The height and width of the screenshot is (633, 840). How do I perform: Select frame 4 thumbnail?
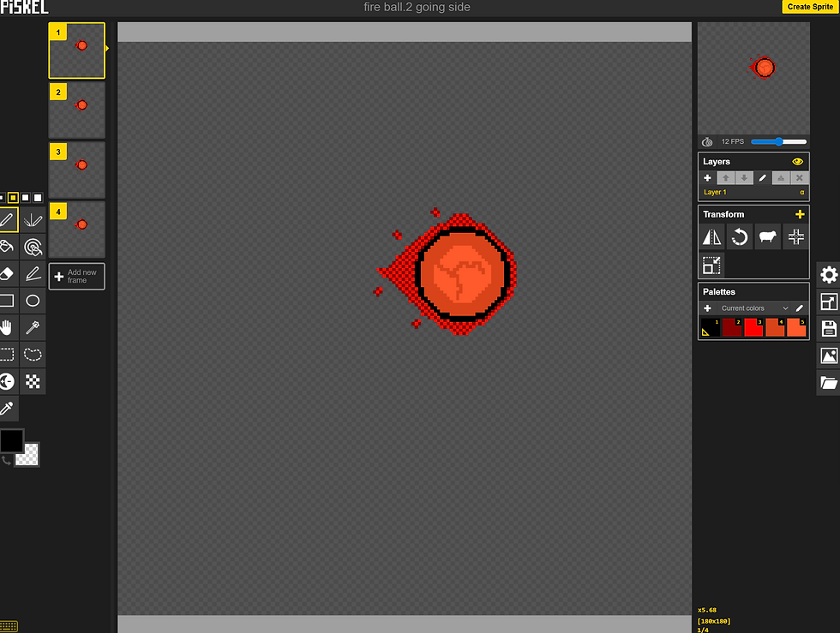click(x=76, y=230)
